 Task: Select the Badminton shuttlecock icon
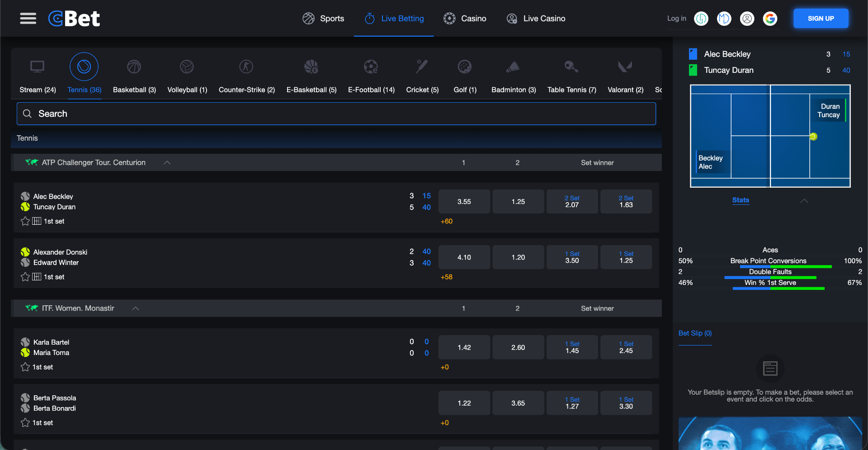coord(513,66)
